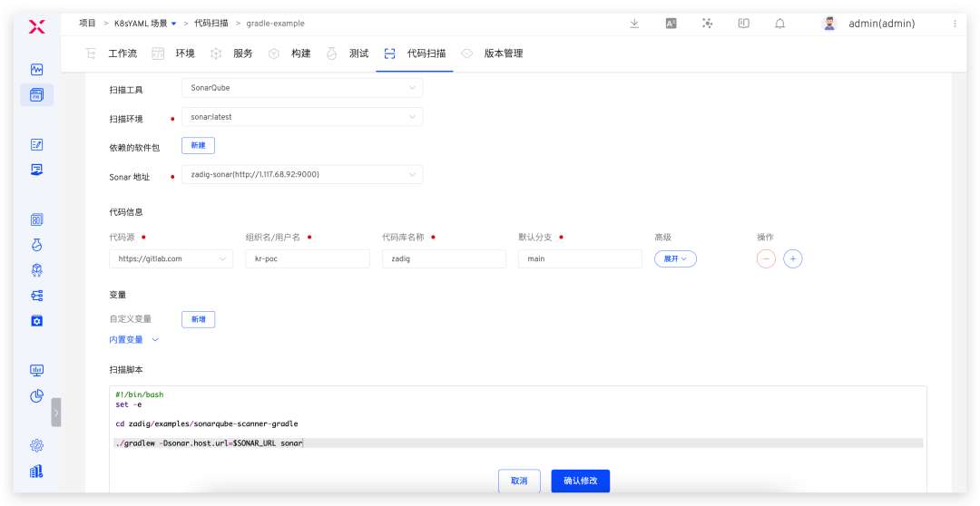Click the download icon in the header
This screenshot has width=980, height=506.
click(x=634, y=24)
